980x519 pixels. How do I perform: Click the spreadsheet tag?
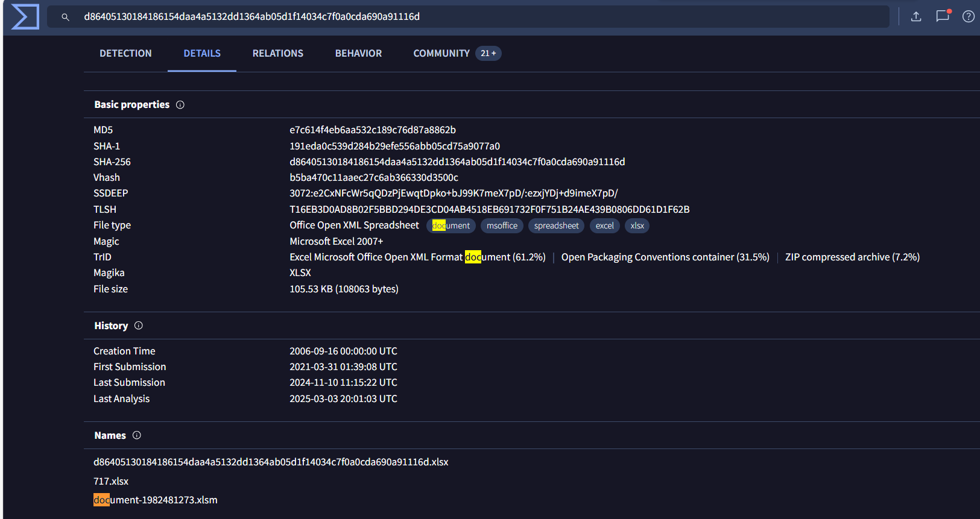click(x=556, y=225)
